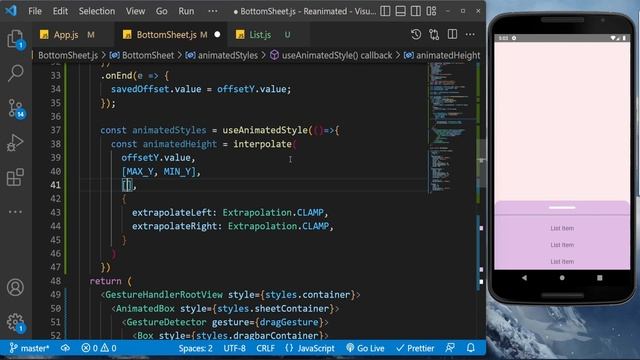Close unsaved BottomSheet.js tab dot
Image resolution: width=640 pixels, height=360 pixels.
[217, 35]
